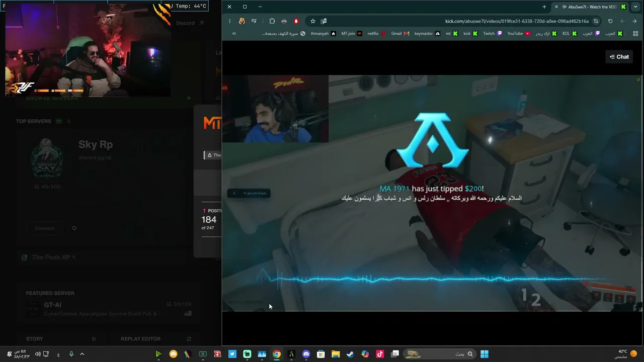Click the taskbar search box
Viewport: 644px width, 362px height.
pos(440,354)
